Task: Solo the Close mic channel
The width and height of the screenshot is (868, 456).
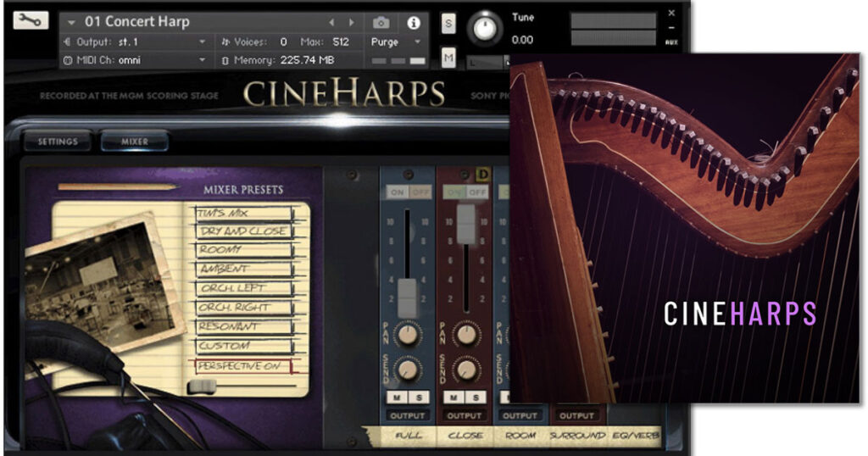Action: point(476,398)
